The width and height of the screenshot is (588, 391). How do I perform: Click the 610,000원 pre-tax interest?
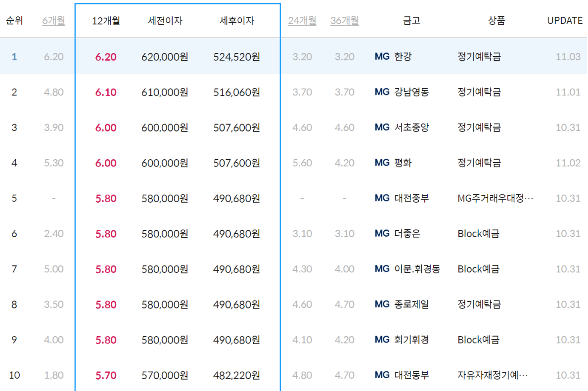pos(165,92)
